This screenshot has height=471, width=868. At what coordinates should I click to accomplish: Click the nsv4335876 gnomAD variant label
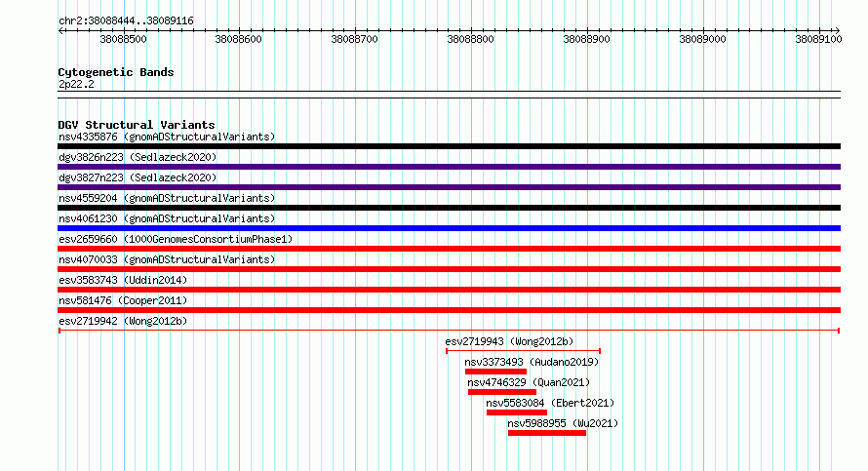point(167,137)
